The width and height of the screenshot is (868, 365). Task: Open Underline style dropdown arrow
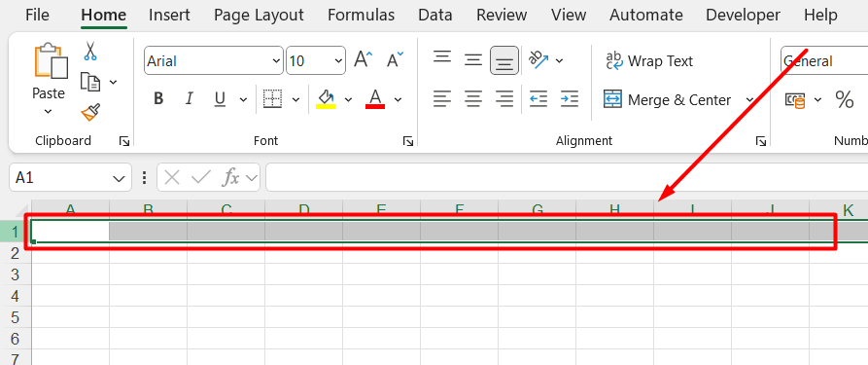tap(243, 100)
